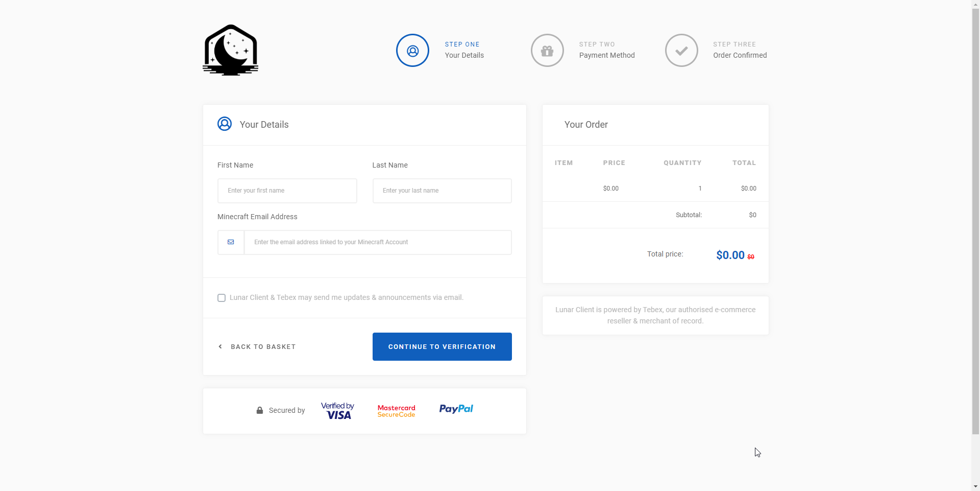Select the Step One user circle icon
980x491 pixels.
[412, 50]
